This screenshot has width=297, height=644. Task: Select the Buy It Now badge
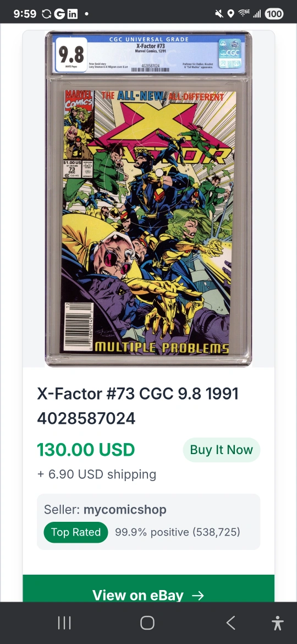tap(222, 450)
